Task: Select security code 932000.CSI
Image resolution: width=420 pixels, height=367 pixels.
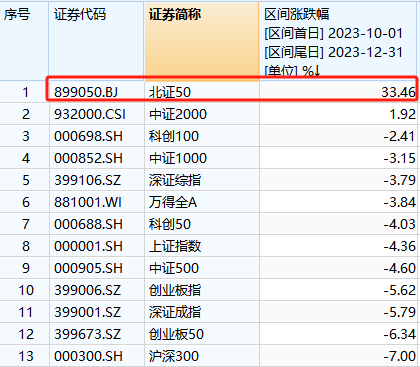Action: click(90, 114)
